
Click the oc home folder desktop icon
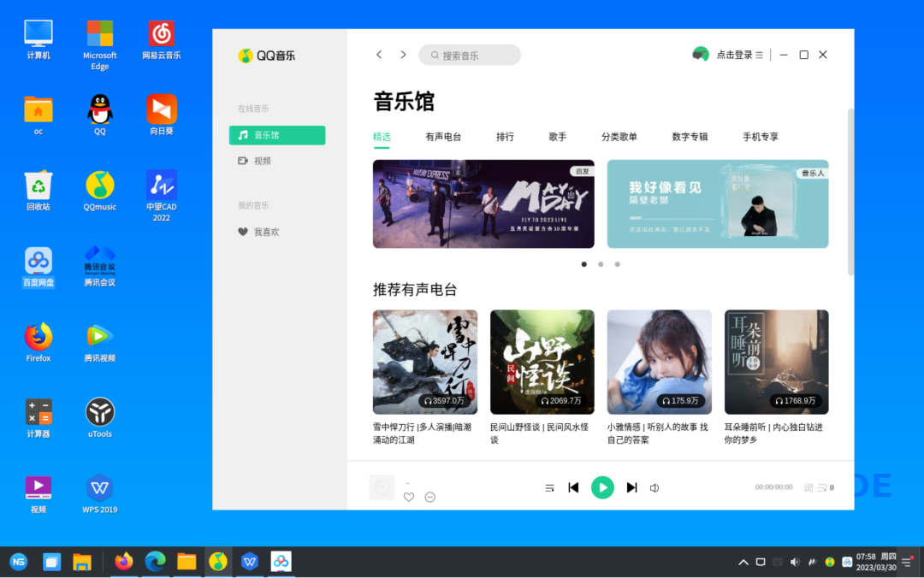click(38, 115)
